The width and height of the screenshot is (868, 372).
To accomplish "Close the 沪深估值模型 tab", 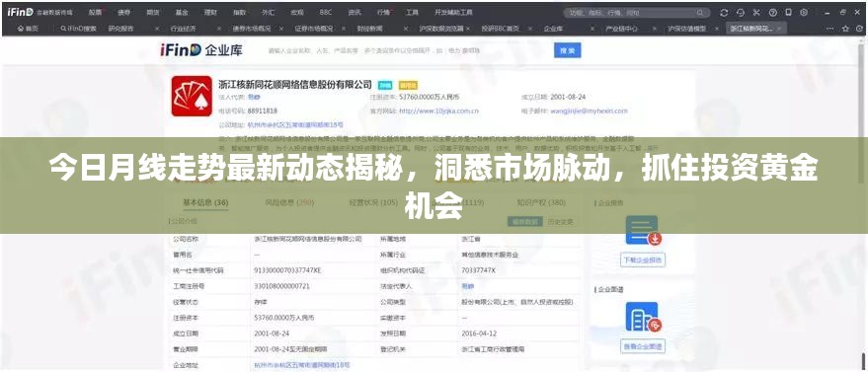I will (x=716, y=29).
